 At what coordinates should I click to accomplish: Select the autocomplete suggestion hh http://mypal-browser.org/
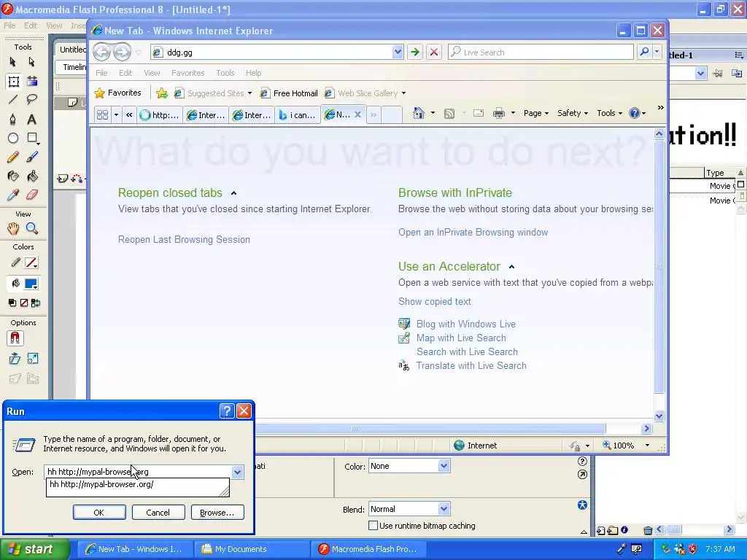(138, 484)
